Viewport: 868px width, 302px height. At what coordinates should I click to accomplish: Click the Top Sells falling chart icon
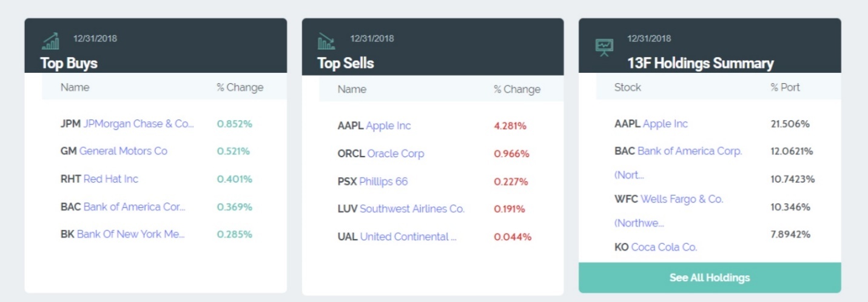326,41
